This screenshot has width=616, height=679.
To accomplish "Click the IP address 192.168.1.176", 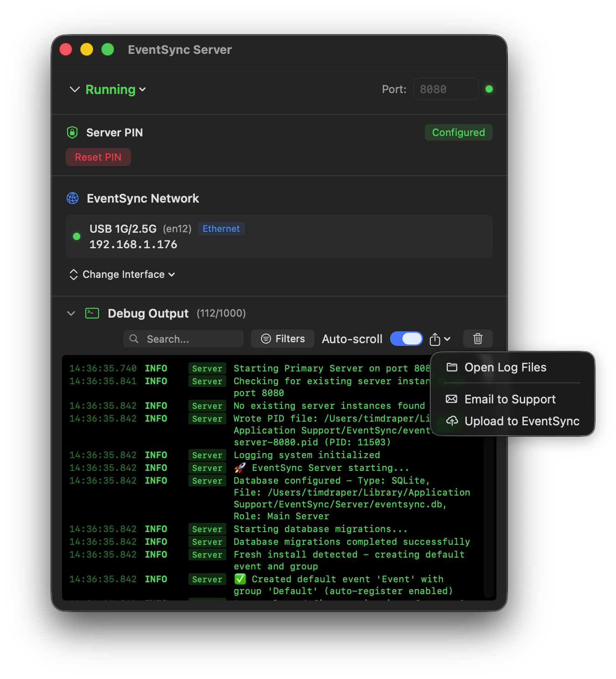I will coord(133,245).
